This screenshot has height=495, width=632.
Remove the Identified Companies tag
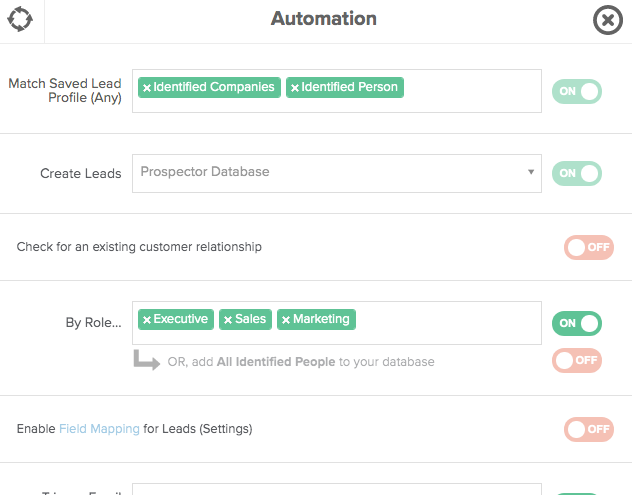147,88
